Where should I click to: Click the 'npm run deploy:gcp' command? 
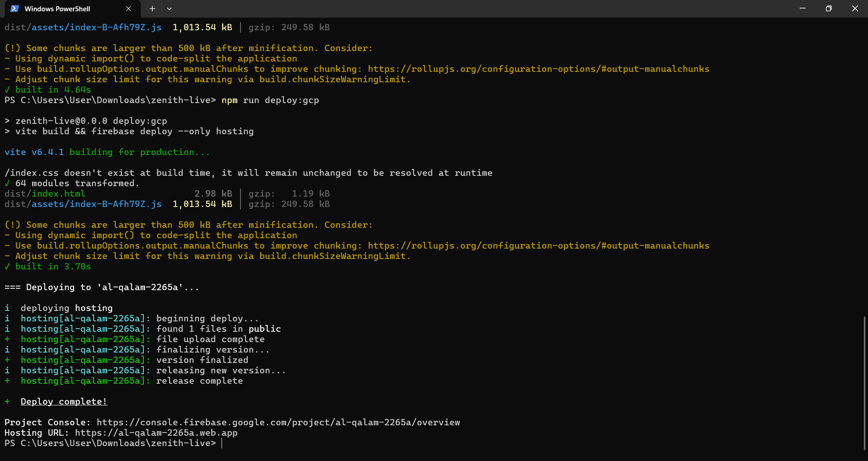tap(270, 100)
